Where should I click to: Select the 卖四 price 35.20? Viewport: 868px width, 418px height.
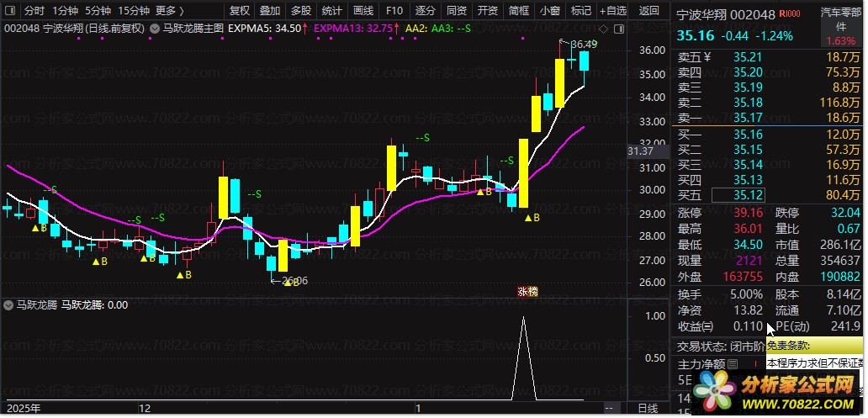point(748,72)
